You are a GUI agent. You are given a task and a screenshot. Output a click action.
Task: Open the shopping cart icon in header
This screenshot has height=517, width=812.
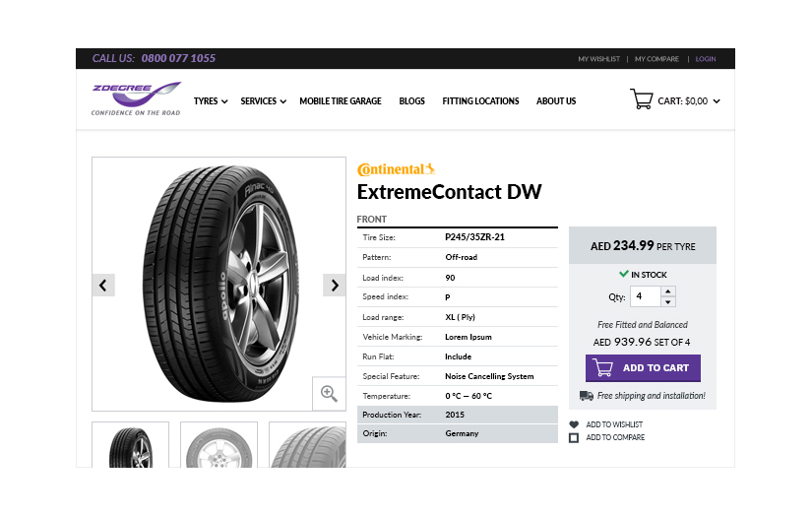[641, 98]
